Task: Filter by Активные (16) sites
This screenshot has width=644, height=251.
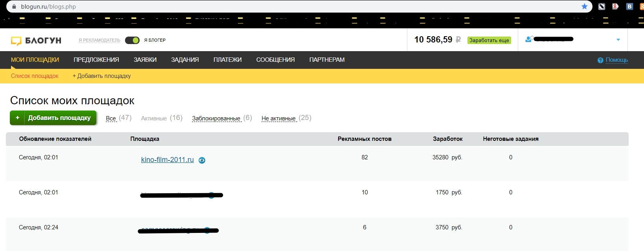Action: (x=162, y=118)
